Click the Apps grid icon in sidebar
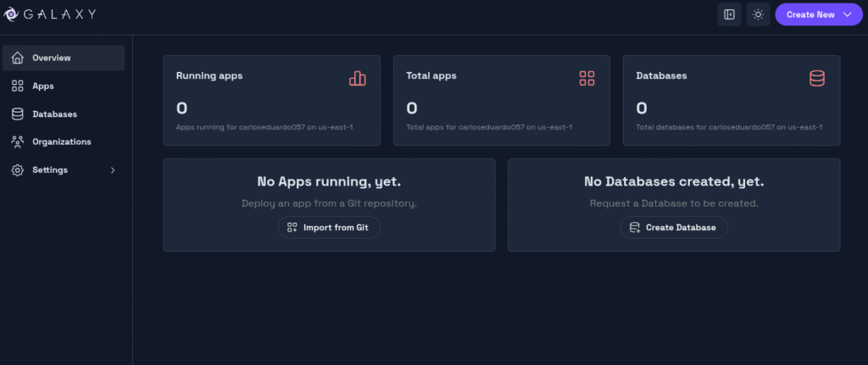Screen dimensions: 868x365 point(17,86)
